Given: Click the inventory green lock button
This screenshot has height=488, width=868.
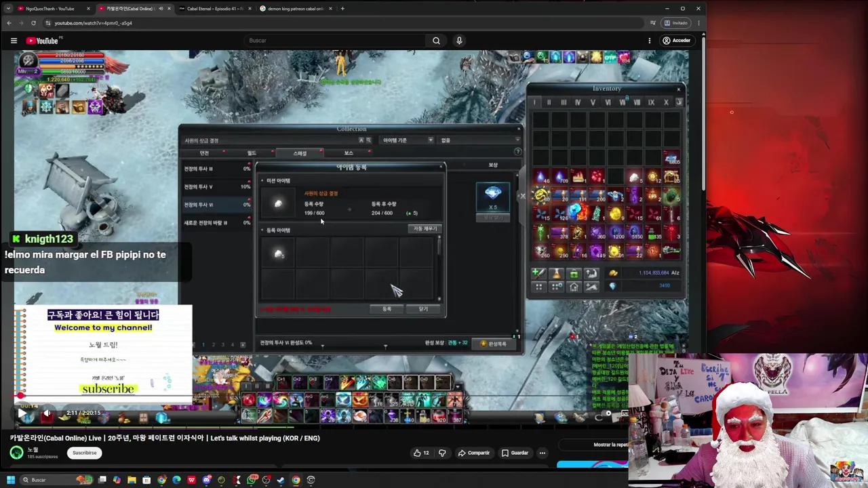Looking at the screenshot, I should (574, 273).
